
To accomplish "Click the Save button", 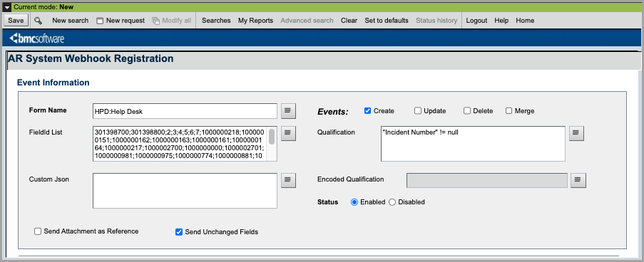I will [x=16, y=21].
